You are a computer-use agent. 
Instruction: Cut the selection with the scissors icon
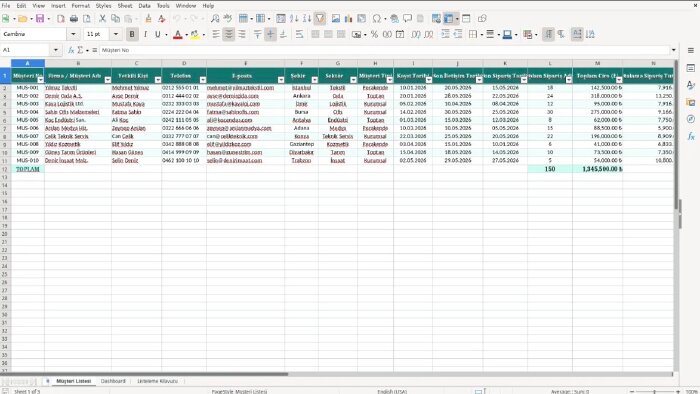(102, 19)
